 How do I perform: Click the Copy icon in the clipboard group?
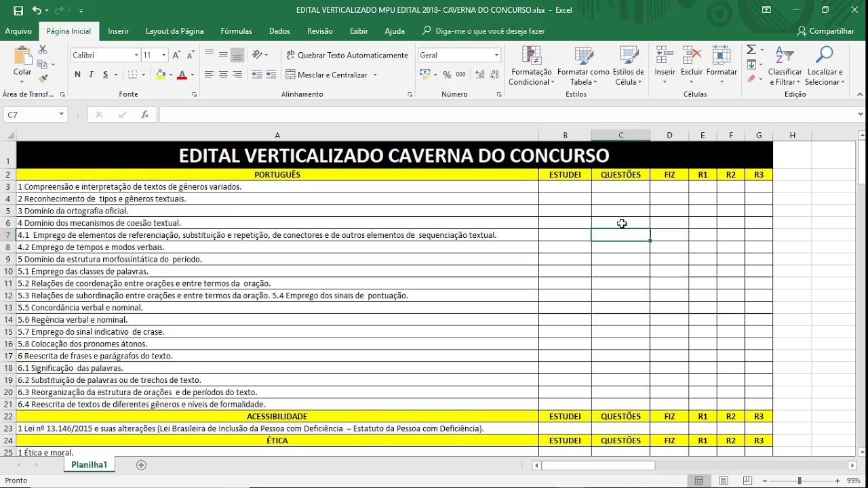coord(43,64)
